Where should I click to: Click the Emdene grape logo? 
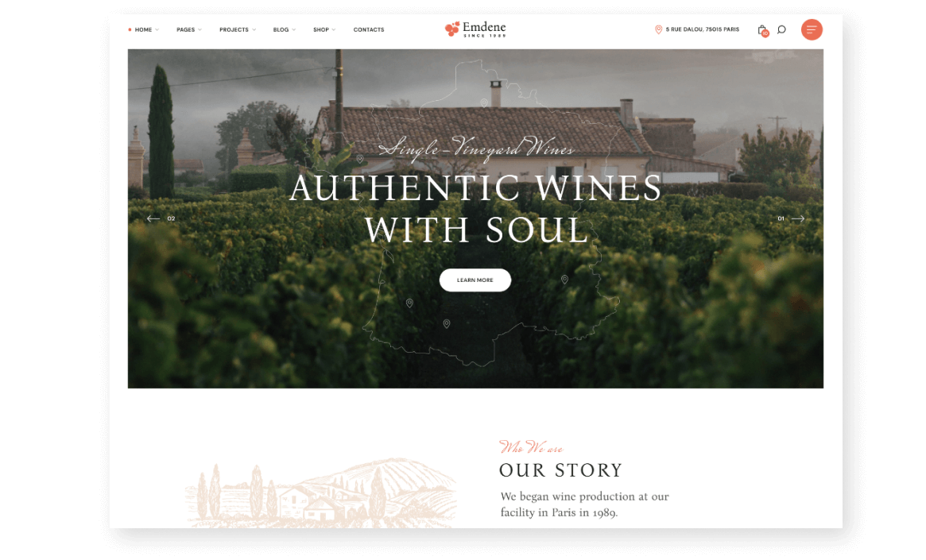pyautogui.click(x=475, y=29)
